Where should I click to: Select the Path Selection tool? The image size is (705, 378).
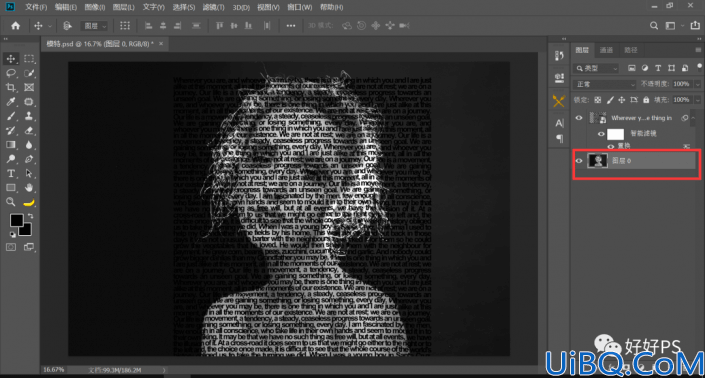(x=29, y=173)
